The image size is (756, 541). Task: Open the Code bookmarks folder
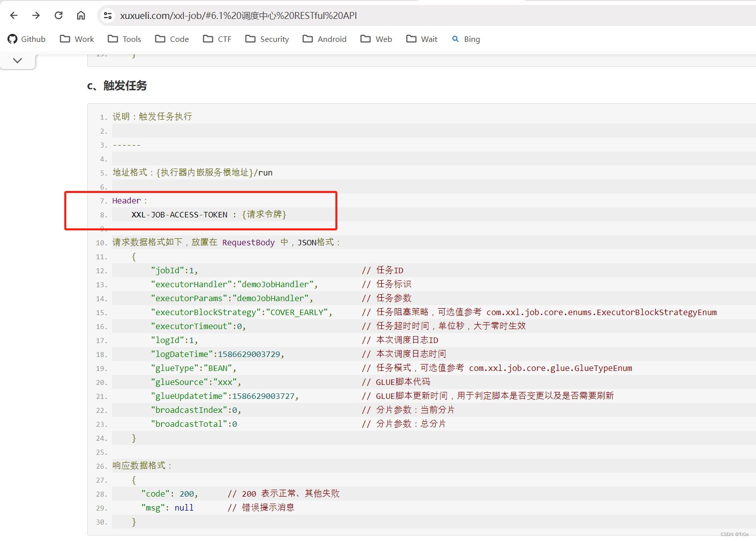point(172,39)
